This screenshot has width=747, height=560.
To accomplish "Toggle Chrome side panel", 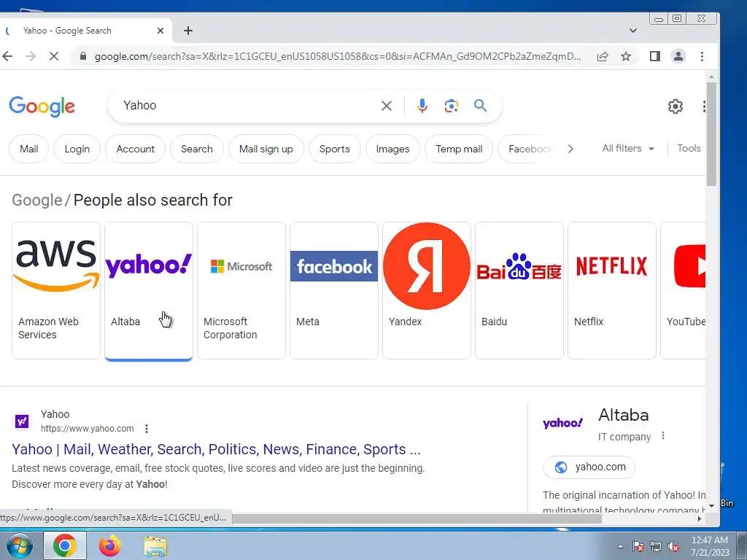I will point(655,56).
